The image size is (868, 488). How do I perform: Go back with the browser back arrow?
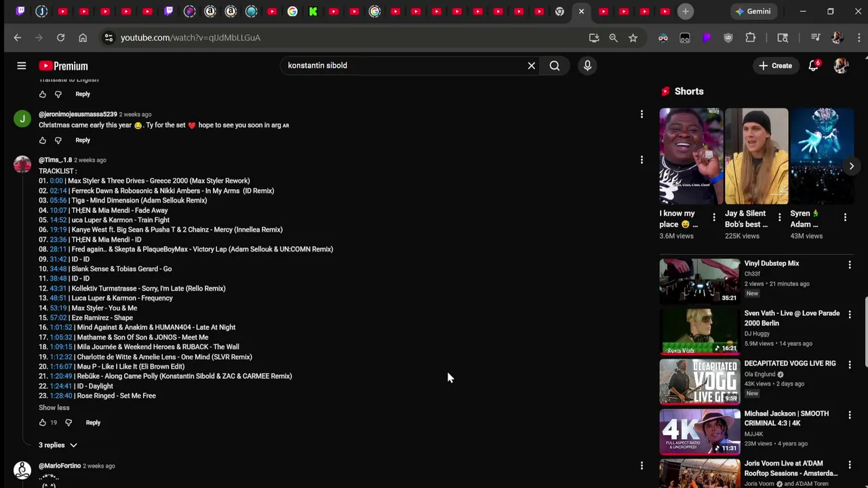(18, 38)
